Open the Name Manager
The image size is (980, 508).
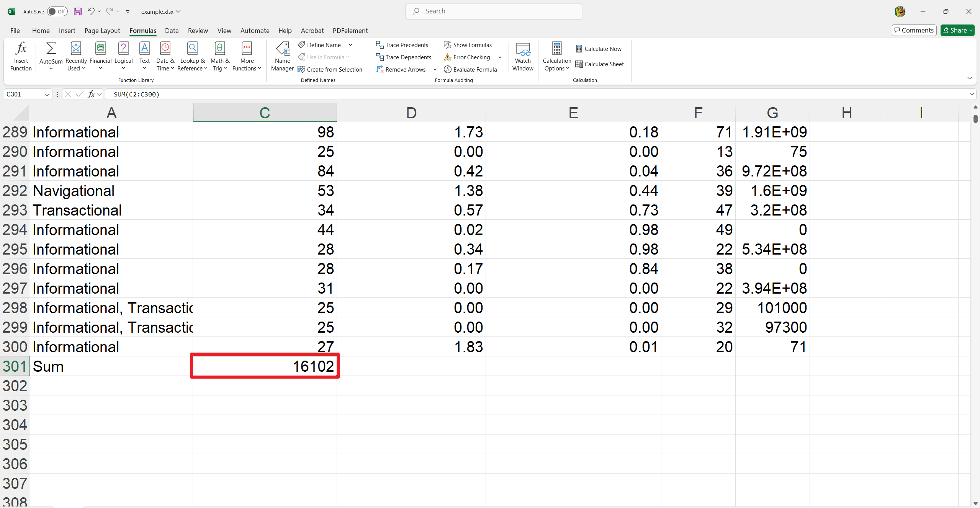tap(282, 56)
